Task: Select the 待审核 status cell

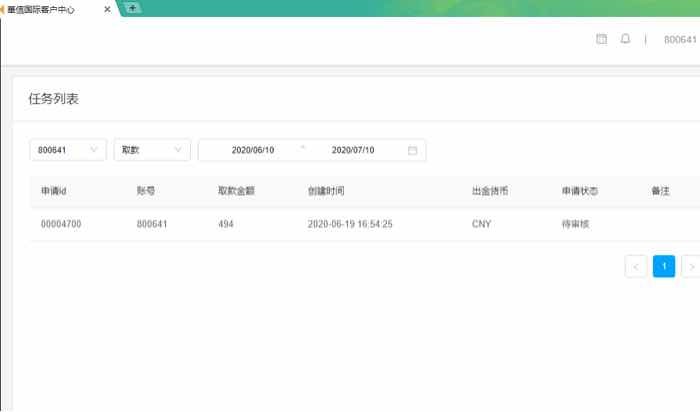Action: point(575,224)
